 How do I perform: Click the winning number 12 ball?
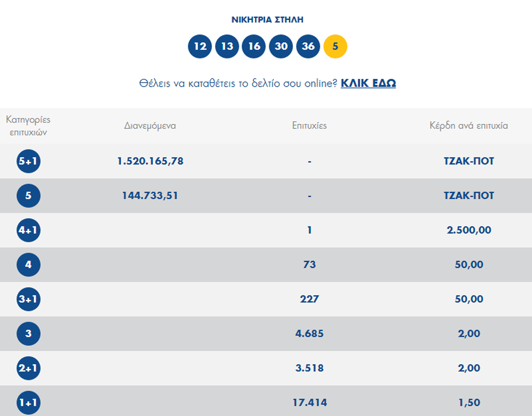(x=200, y=47)
